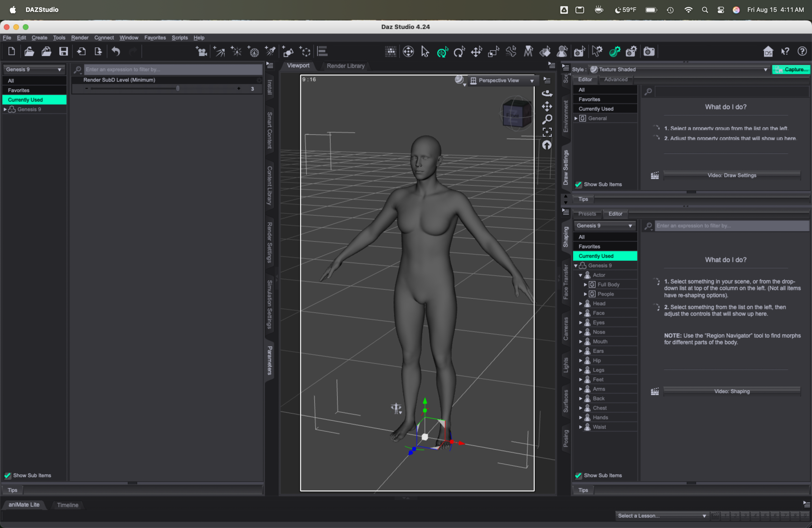Open the Scripts menu
The image size is (812, 528).
point(179,38)
